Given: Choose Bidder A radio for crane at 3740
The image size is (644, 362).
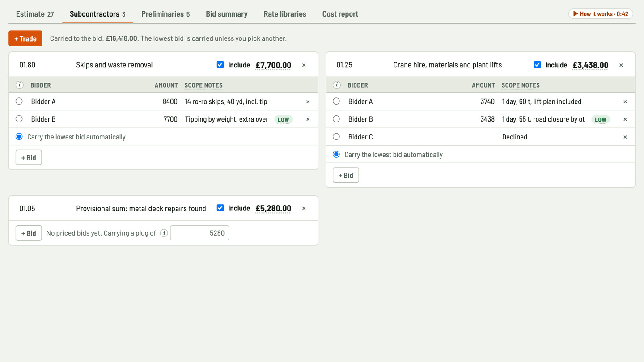Looking at the screenshot, I should pos(336,101).
